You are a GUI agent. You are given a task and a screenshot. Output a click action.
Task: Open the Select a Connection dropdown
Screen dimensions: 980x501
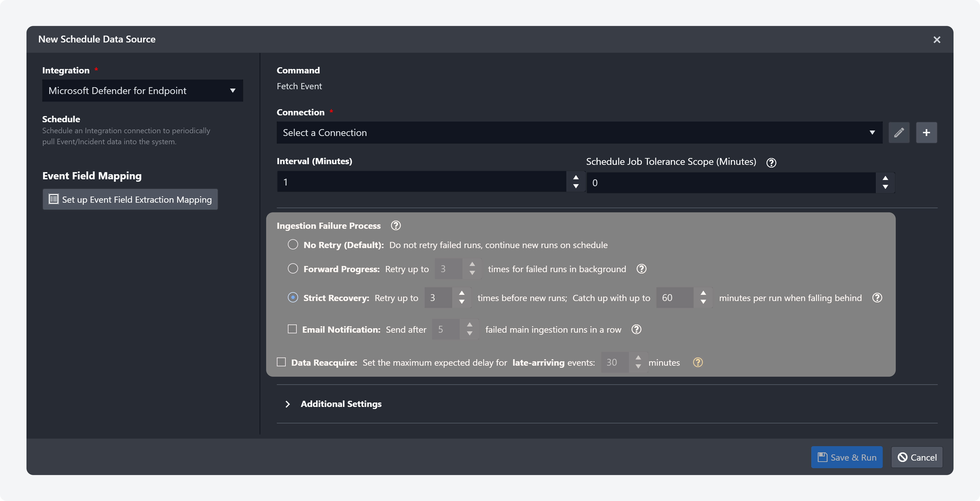tap(579, 133)
